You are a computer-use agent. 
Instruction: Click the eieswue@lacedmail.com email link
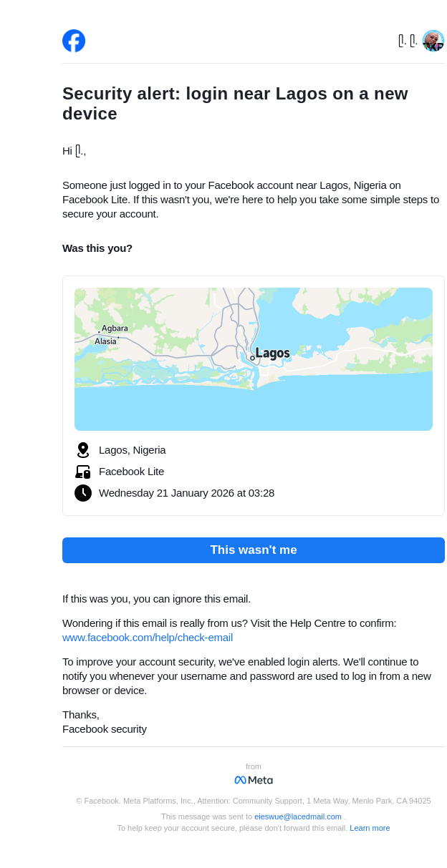[x=298, y=816]
